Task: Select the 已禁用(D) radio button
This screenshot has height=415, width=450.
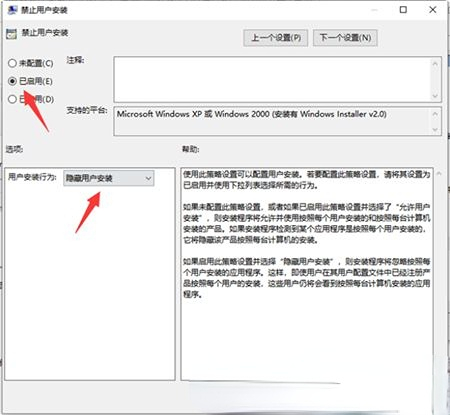Action: point(12,99)
